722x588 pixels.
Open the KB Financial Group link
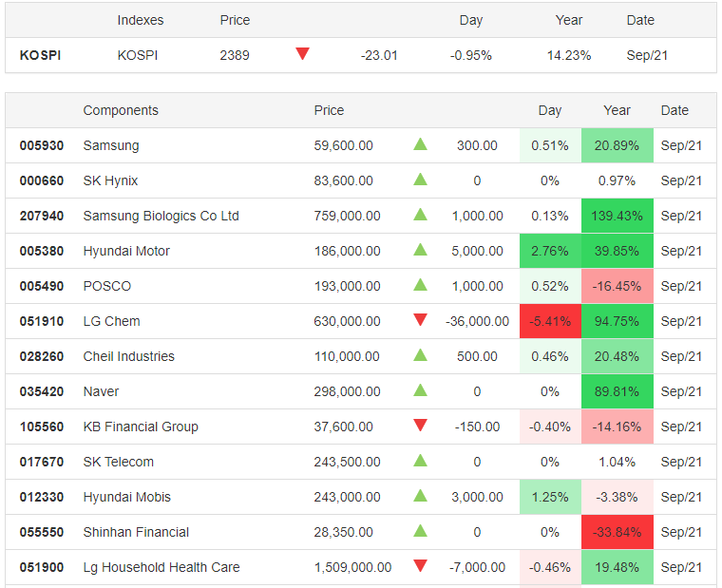coord(141,427)
